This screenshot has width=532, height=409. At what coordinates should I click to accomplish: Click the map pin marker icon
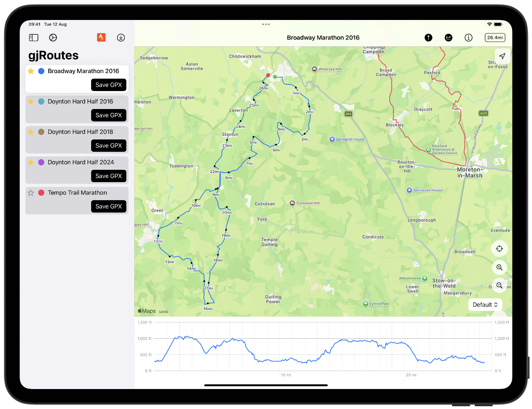(x=428, y=38)
